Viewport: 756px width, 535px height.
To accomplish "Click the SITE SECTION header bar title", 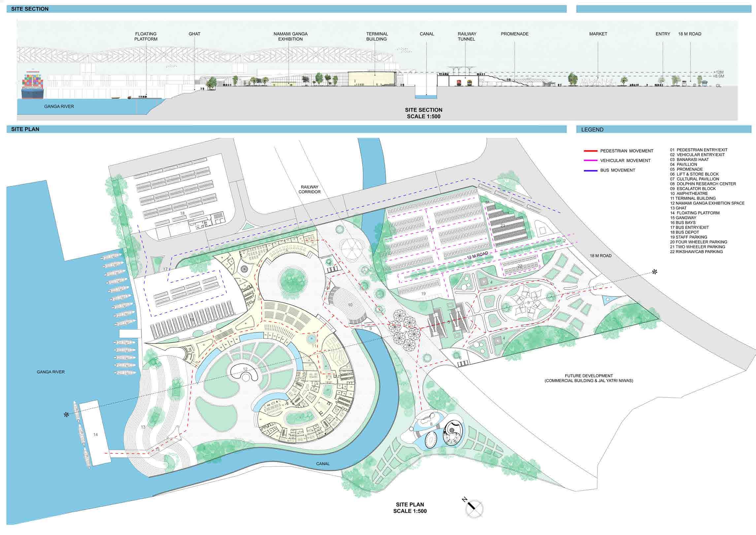I will tap(30, 9).
